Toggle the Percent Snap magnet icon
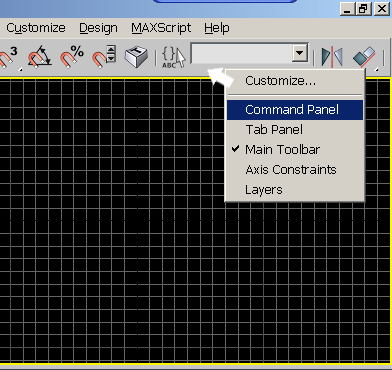The height and width of the screenshot is (370, 392). coord(72,56)
